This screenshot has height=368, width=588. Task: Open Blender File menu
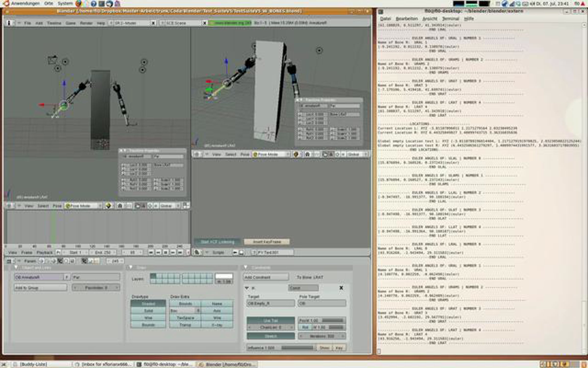(27, 23)
